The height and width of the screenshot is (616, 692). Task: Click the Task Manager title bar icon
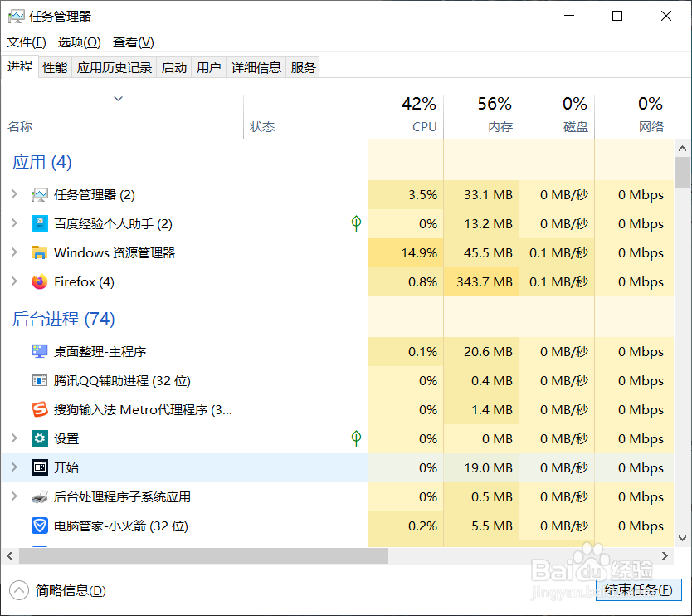point(17,17)
